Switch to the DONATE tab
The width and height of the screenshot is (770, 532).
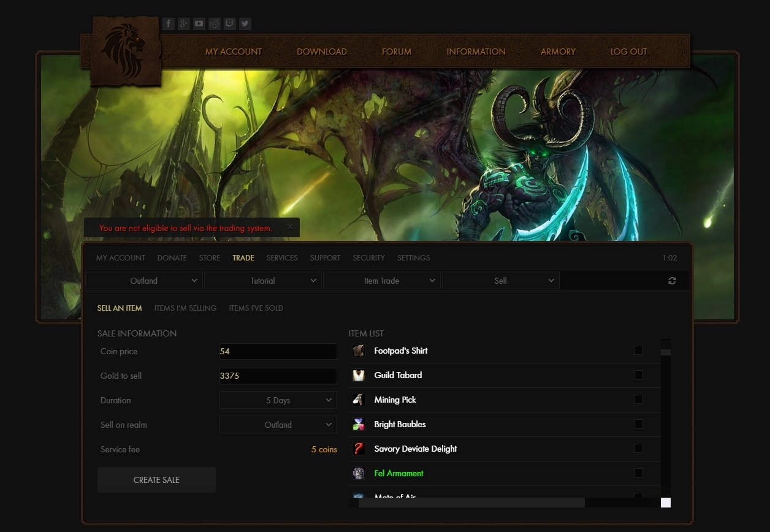pyautogui.click(x=172, y=258)
